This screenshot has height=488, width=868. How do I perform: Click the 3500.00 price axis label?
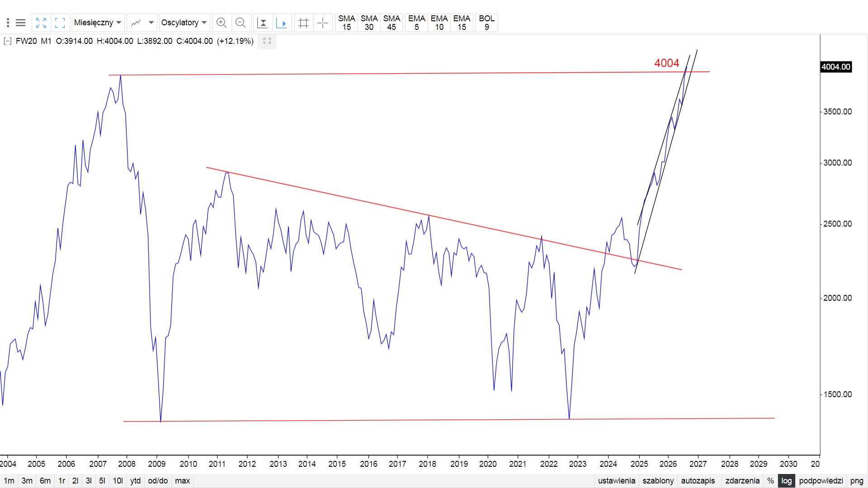tap(838, 112)
